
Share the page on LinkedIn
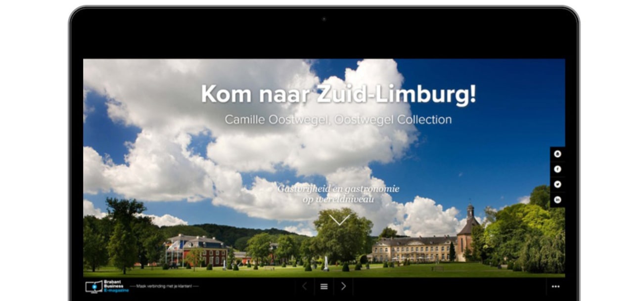(557, 200)
